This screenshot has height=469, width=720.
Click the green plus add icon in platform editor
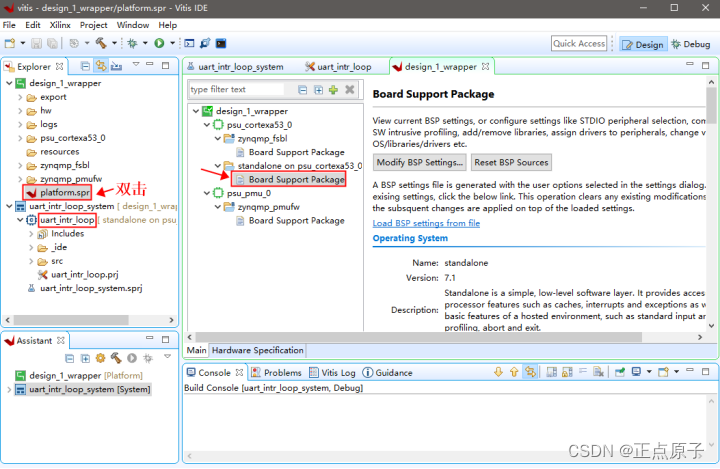pos(334,90)
